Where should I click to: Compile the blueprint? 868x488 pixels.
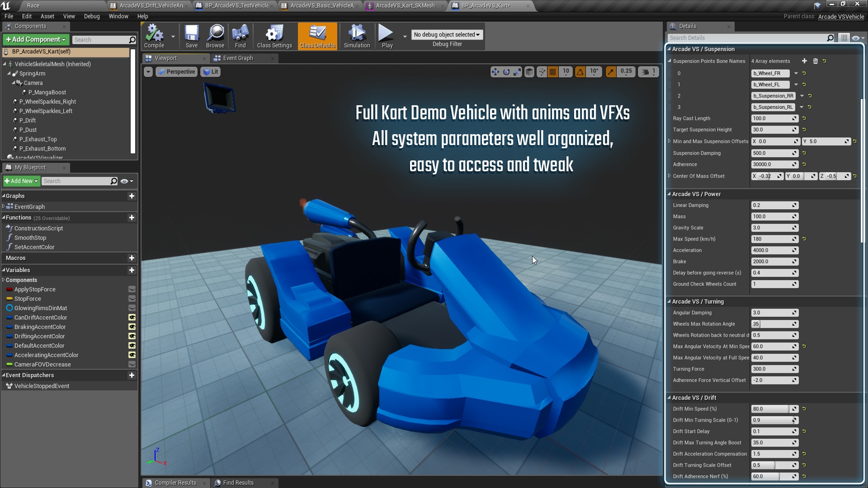click(x=154, y=36)
